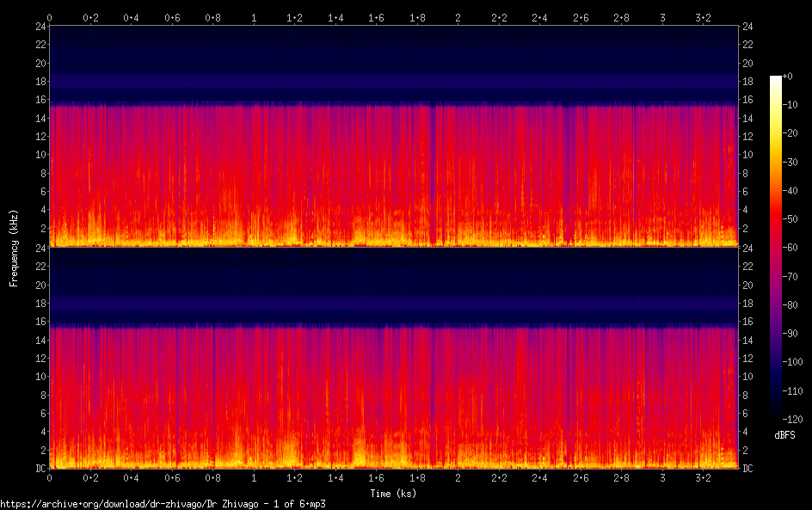Click the 8 label right of the upper spectrogram
Viewport: 812px width, 510px height.
click(x=745, y=173)
